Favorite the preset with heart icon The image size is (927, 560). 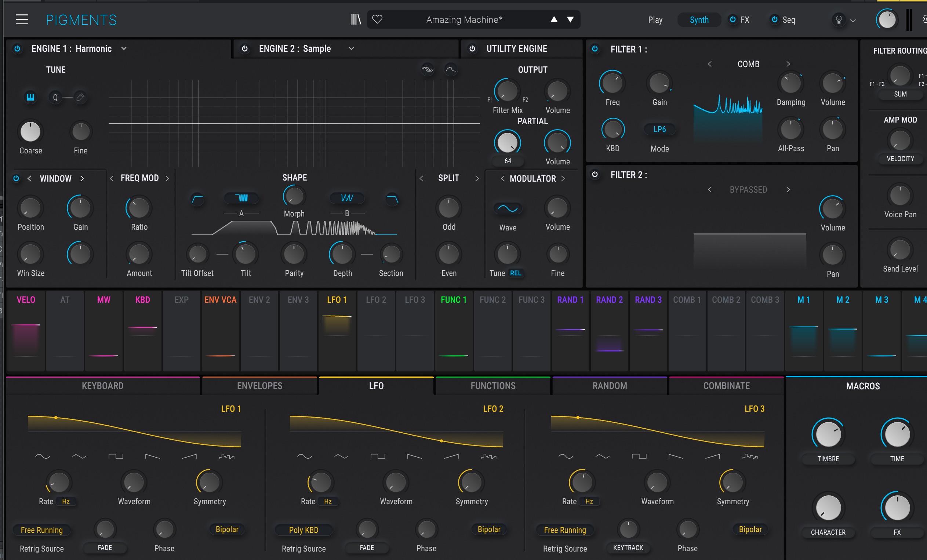[x=377, y=19]
